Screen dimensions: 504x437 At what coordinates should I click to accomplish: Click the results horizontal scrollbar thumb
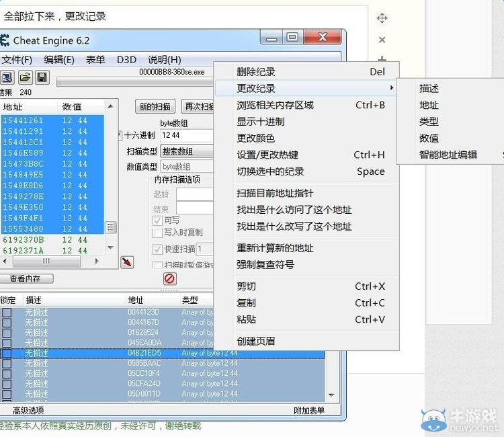tap(46, 262)
